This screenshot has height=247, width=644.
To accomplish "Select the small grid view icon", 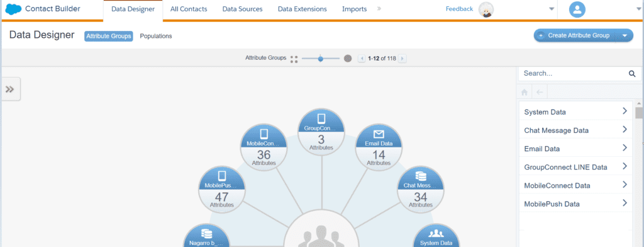I will point(294,59).
